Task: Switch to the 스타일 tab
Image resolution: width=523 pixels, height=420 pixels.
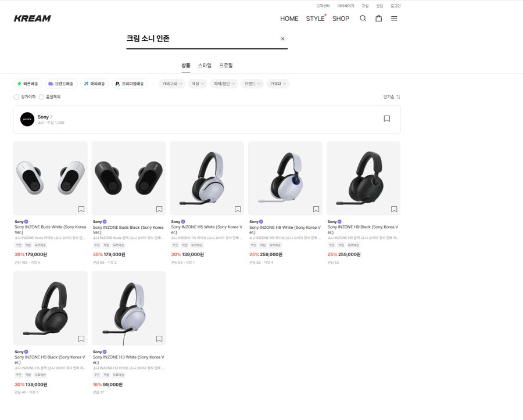Action: (x=205, y=65)
